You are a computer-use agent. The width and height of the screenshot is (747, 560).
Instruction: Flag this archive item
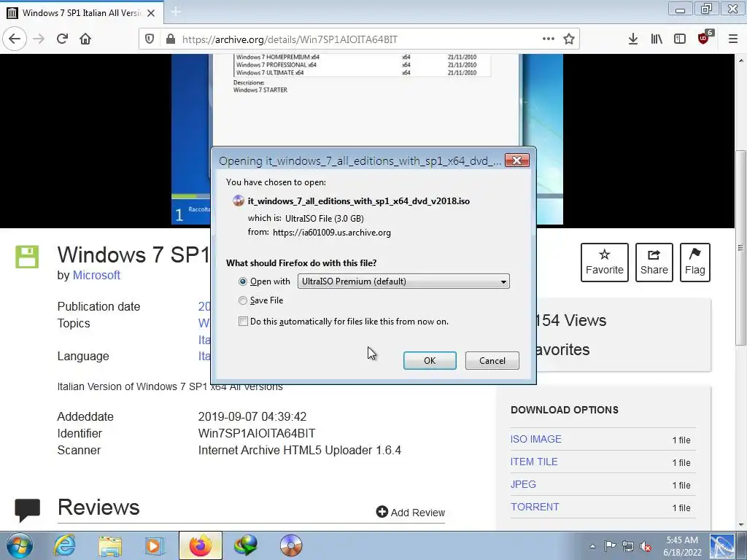[x=695, y=262]
